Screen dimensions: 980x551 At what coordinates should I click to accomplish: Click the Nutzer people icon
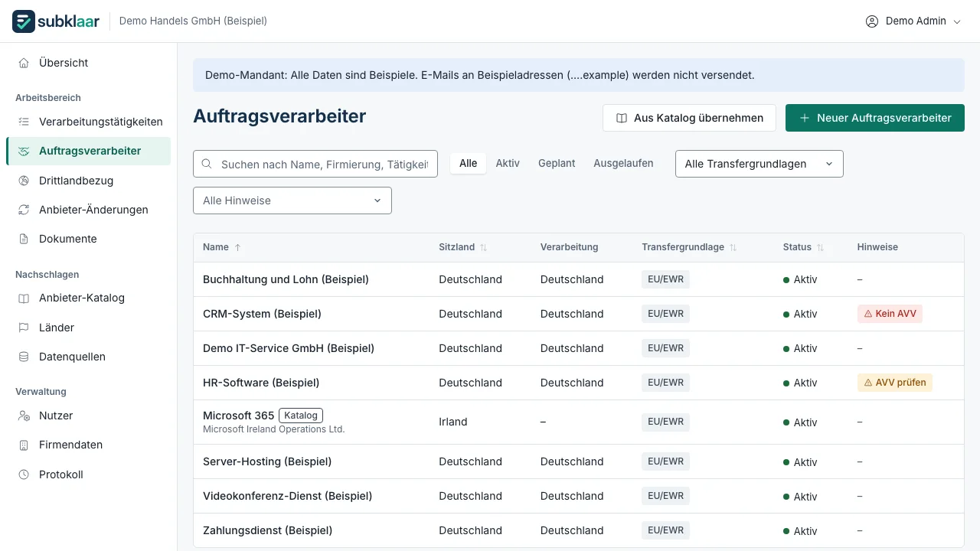(x=24, y=416)
